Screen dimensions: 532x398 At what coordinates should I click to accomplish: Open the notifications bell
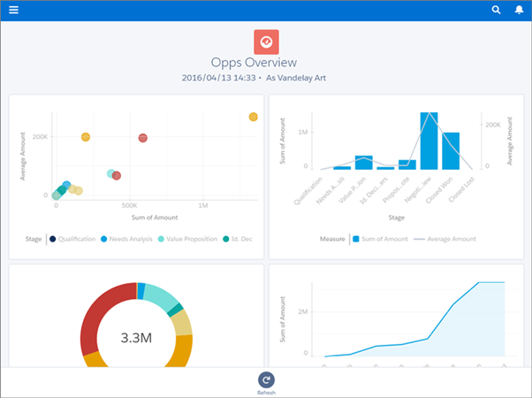click(x=519, y=10)
